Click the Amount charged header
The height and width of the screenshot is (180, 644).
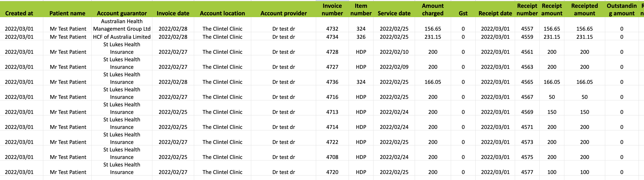coord(433,9)
